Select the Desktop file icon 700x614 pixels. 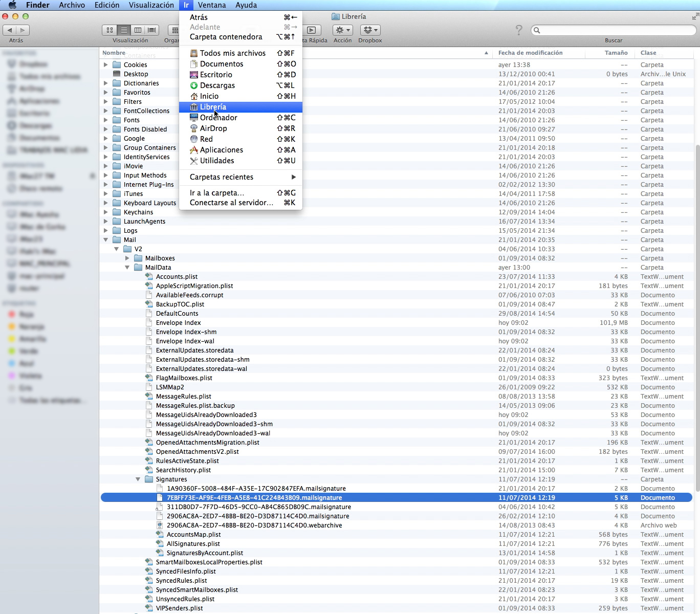117,74
